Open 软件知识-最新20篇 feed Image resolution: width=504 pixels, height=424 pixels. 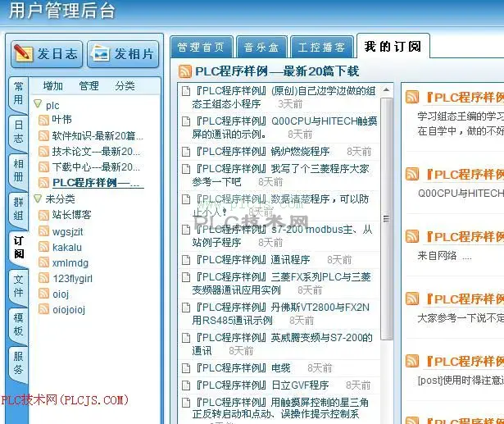coord(98,136)
